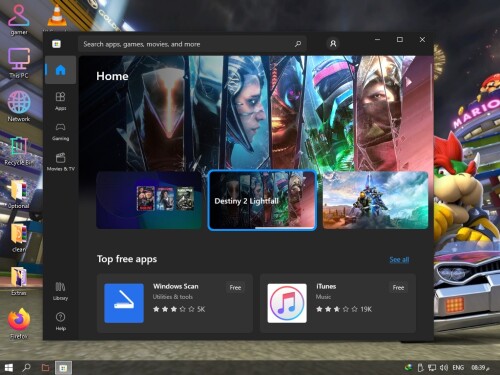Open the Library in the sidebar

coord(60,291)
